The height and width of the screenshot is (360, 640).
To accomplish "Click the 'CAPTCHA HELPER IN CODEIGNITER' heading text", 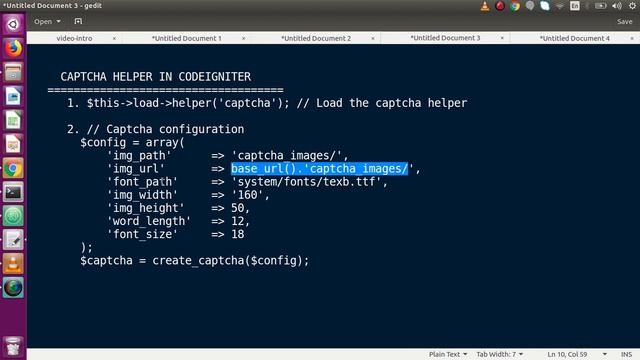I will pyautogui.click(x=156, y=77).
